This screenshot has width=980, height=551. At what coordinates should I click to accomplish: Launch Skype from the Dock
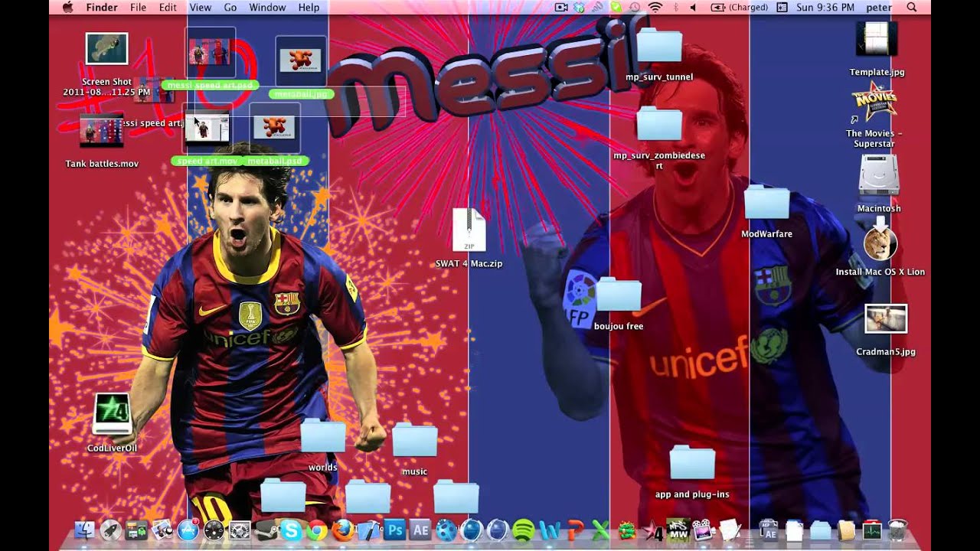click(291, 530)
